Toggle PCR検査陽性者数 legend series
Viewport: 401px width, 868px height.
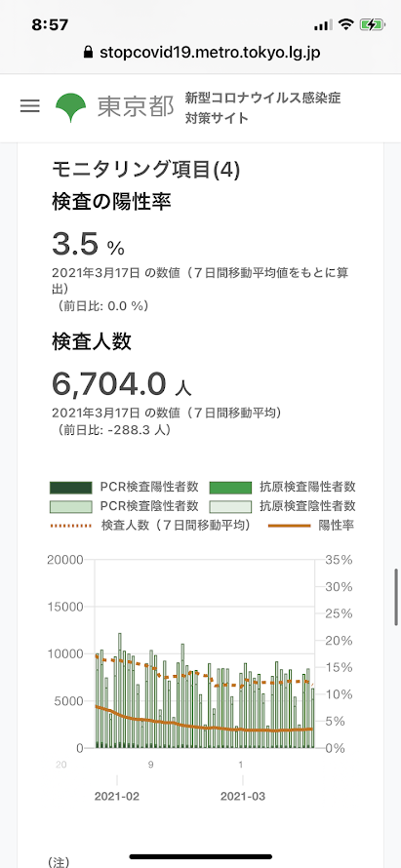click(x=125, y=487)
